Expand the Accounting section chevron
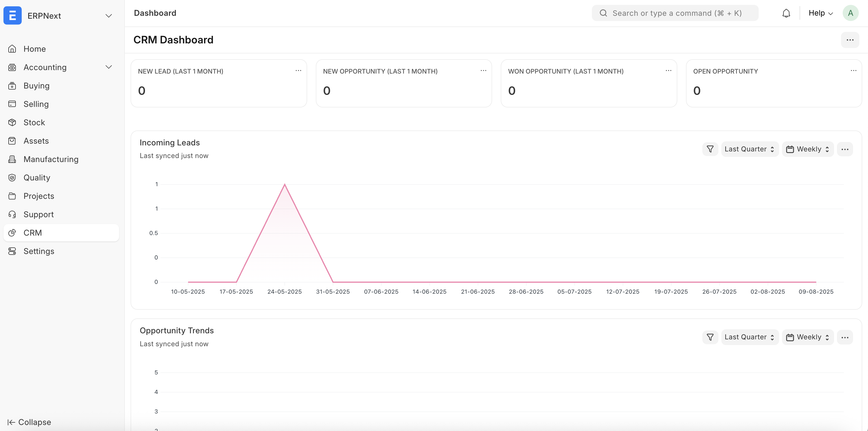Image resolution: width=868 pixels, height=431 pixels. (108, 67)
